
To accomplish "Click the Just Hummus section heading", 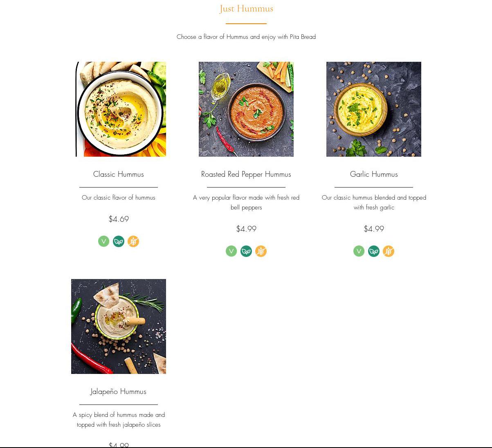I will 246,9.
